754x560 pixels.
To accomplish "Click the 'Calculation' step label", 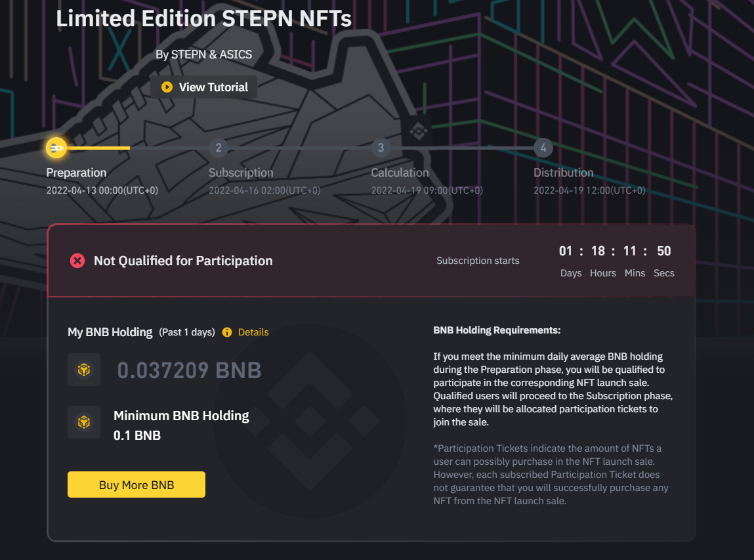I will [400, 173].
